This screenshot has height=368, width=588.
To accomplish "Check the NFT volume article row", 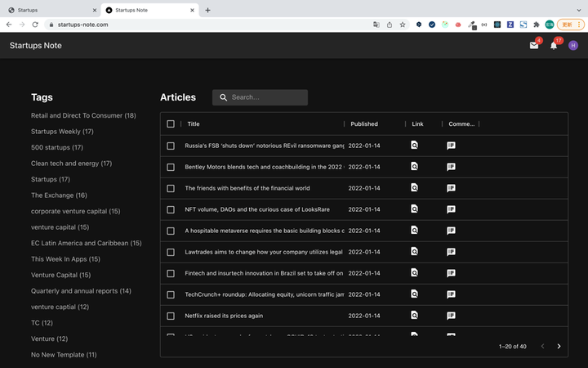I will (x=171, y=209).
